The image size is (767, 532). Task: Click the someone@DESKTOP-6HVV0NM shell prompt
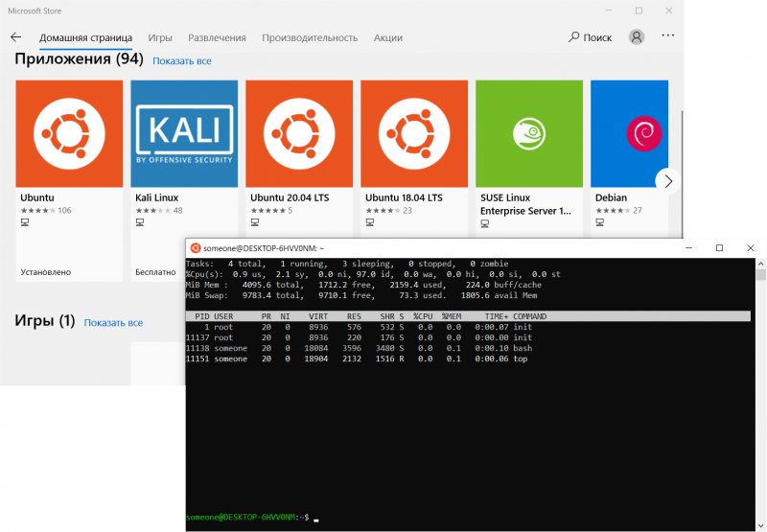pyautogui.click(x=247, y=518)
